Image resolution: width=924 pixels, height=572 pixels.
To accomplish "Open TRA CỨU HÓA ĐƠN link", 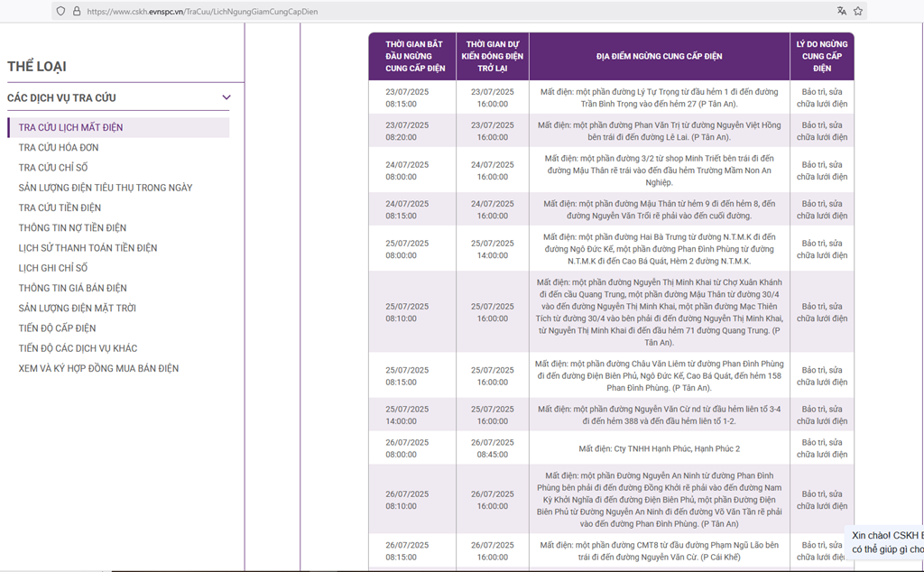I will (59, 147).
